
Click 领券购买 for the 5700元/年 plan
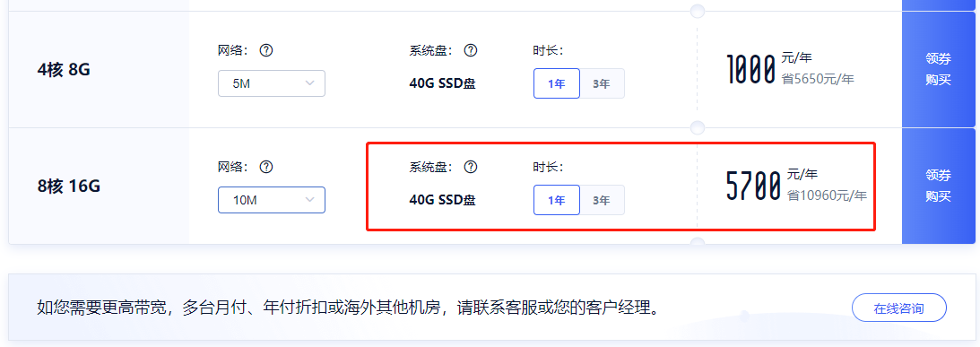click(x=938, y=186)
